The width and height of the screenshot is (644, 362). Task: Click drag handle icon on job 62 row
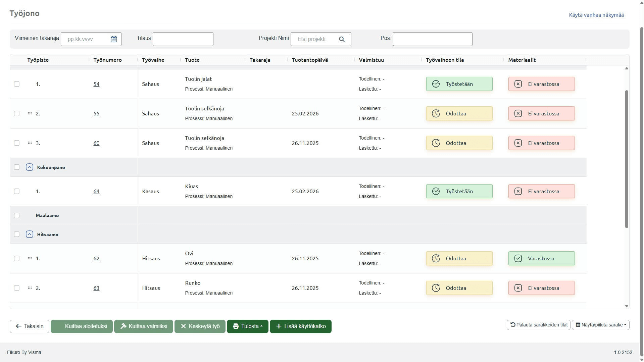(30, 258)
